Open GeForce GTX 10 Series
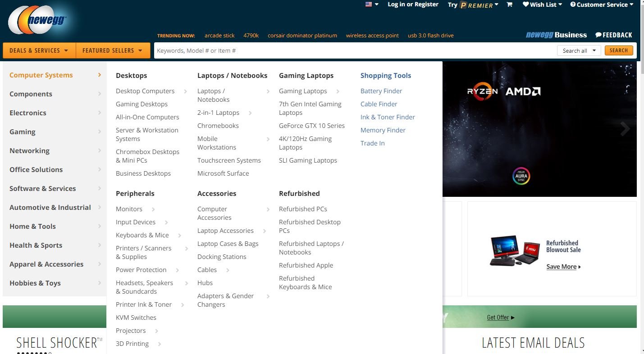 pos(312,126)
